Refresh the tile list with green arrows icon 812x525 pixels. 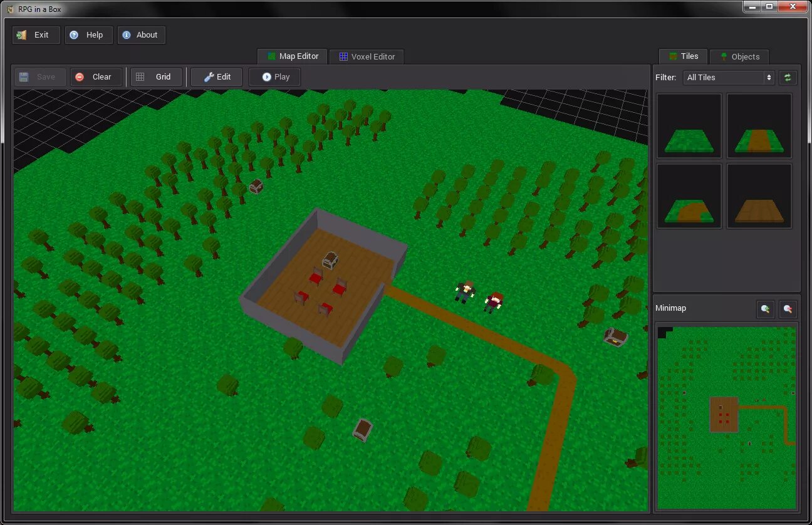point(788,78)
